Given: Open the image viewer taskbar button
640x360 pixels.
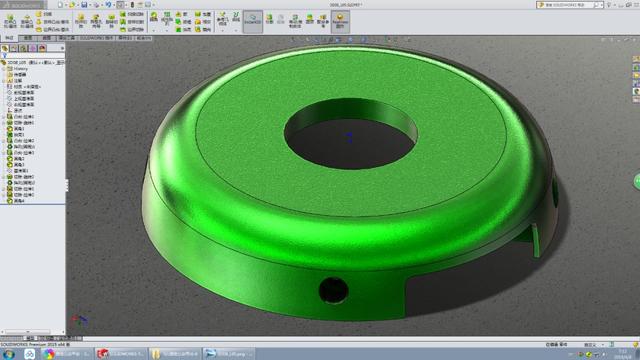Looking at the screenshot, I should tap(229, 353).
